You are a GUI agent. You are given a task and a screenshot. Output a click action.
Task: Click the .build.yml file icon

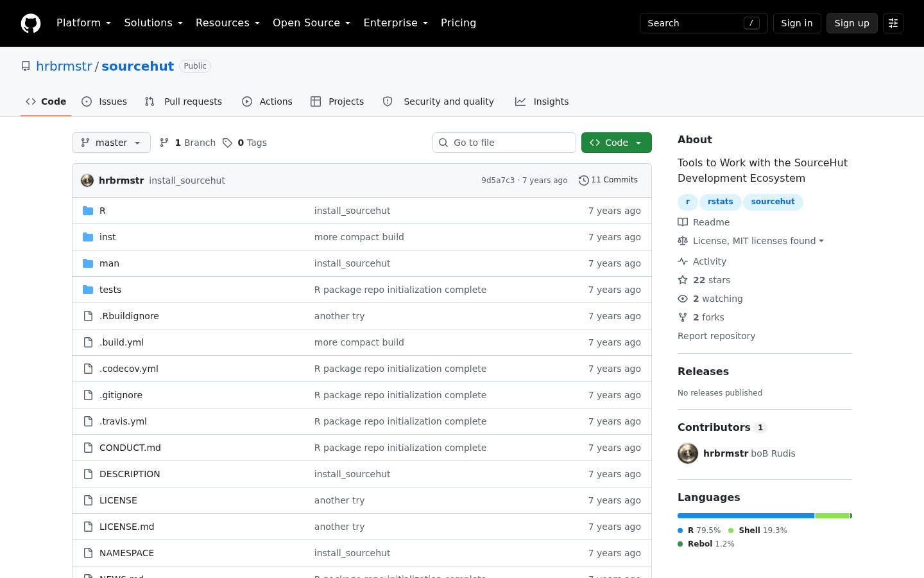(x=88, y=342)
